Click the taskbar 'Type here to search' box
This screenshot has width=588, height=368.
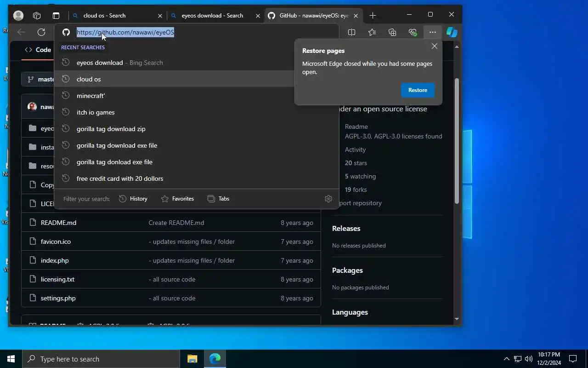pyautogui.click(x=101, y=359)
